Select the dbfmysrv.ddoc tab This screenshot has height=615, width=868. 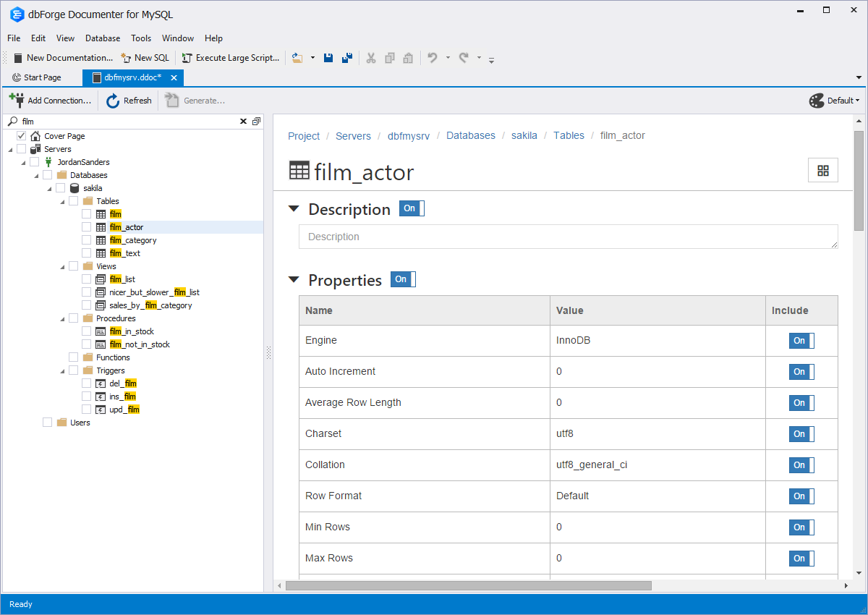tap(132, 77)
